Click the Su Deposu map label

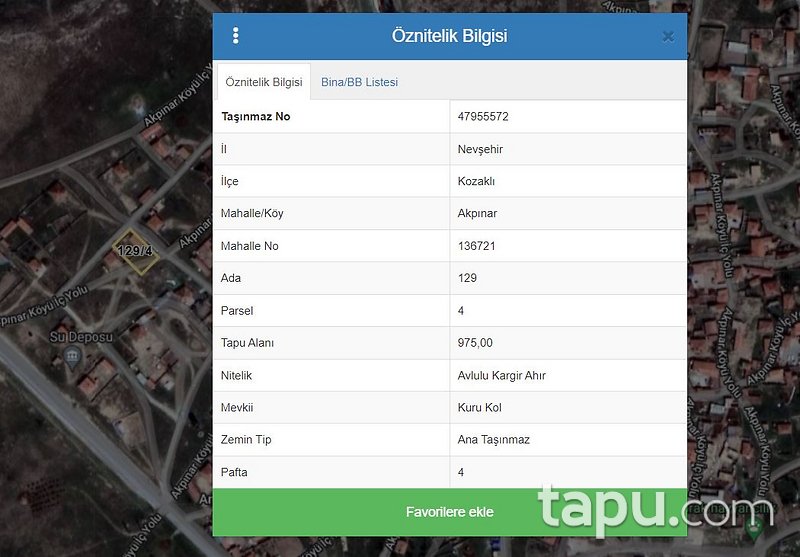pyautogui.click(x=81, y=337)
